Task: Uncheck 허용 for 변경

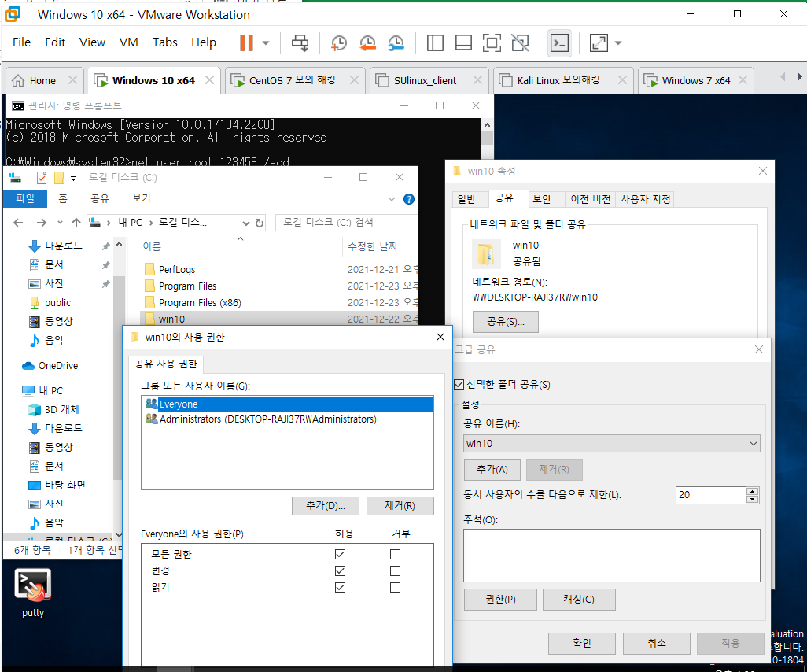Action: 341,570
